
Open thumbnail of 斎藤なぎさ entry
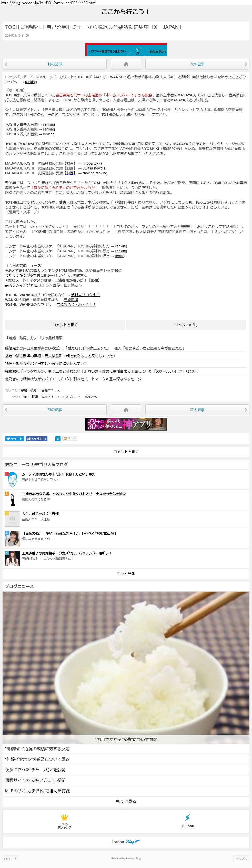[12, 539]
